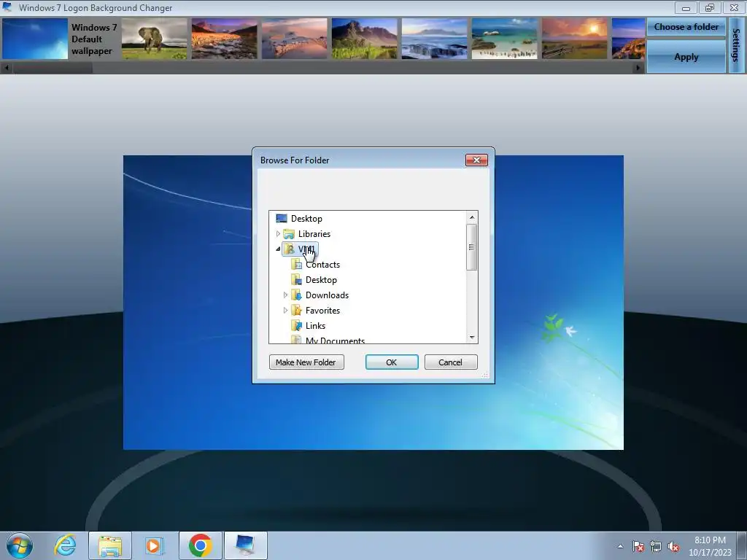This screenshot has width=747, height=560.
Task: Click the folder tree scroll down arrow
Action: pos(472,337)
